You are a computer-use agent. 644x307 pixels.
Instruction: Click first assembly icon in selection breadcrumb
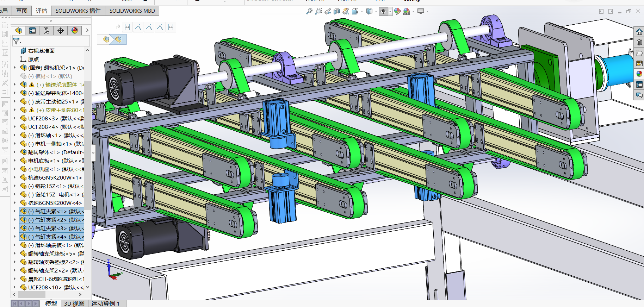(x=106, y=39)
